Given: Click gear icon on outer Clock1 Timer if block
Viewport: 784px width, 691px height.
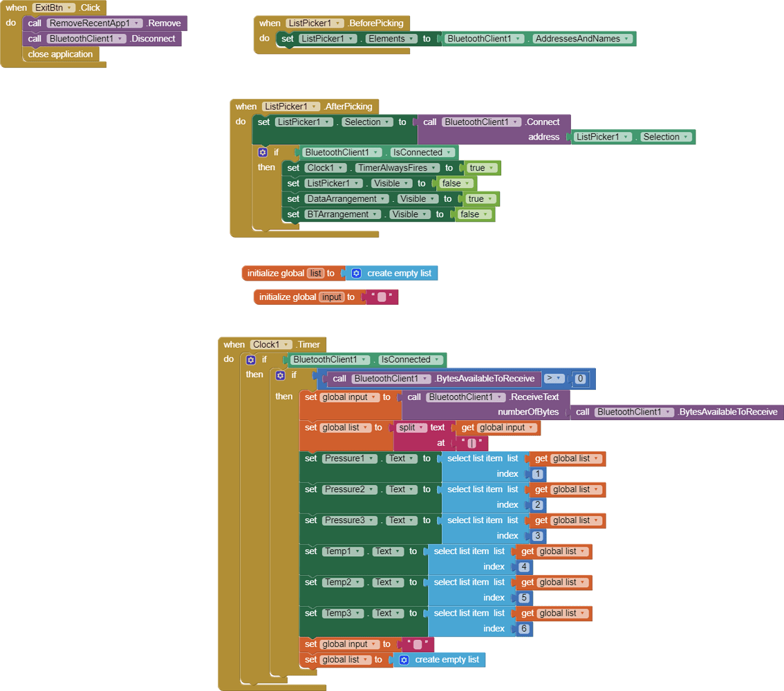Looking at the screenshot, I should tap(251, 359).
